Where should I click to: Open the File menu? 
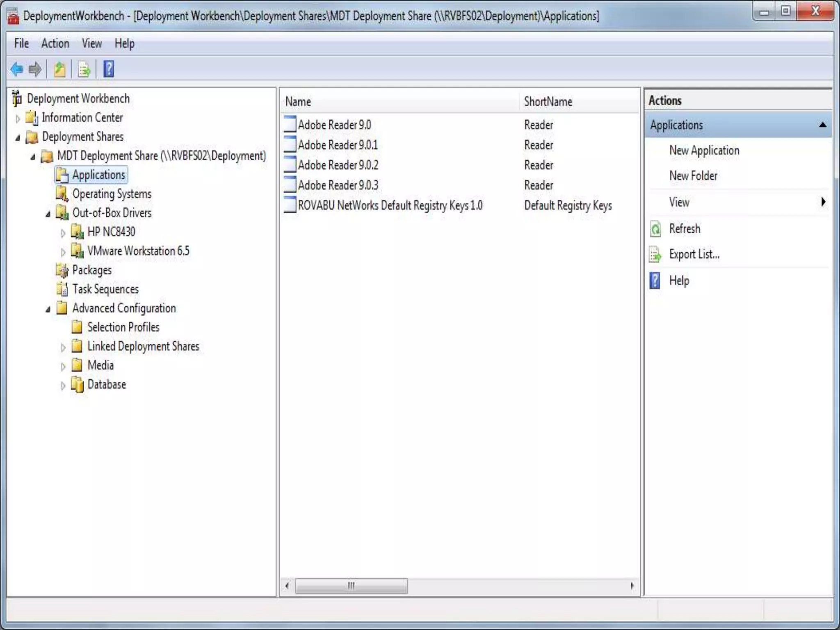point(21,43)
